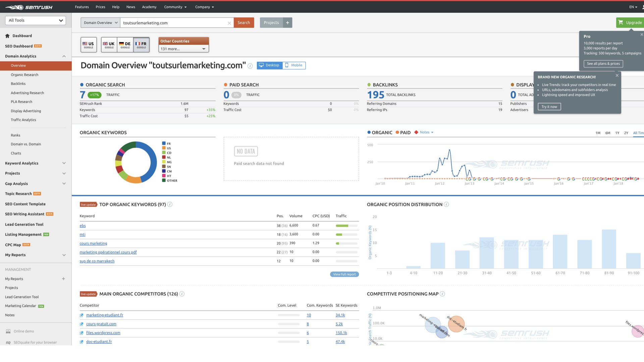
Task: Open Organic Position Distribution info icon
Action: pyautogui.click(x=446, y=204)
